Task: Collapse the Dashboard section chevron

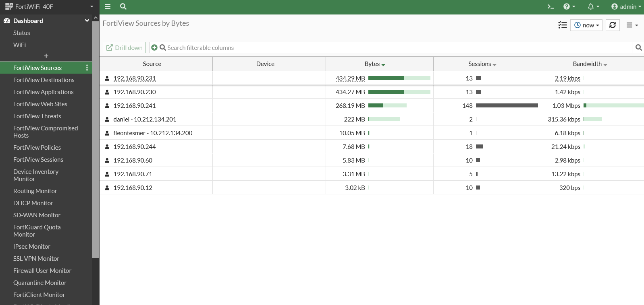Action: (87, 21)
